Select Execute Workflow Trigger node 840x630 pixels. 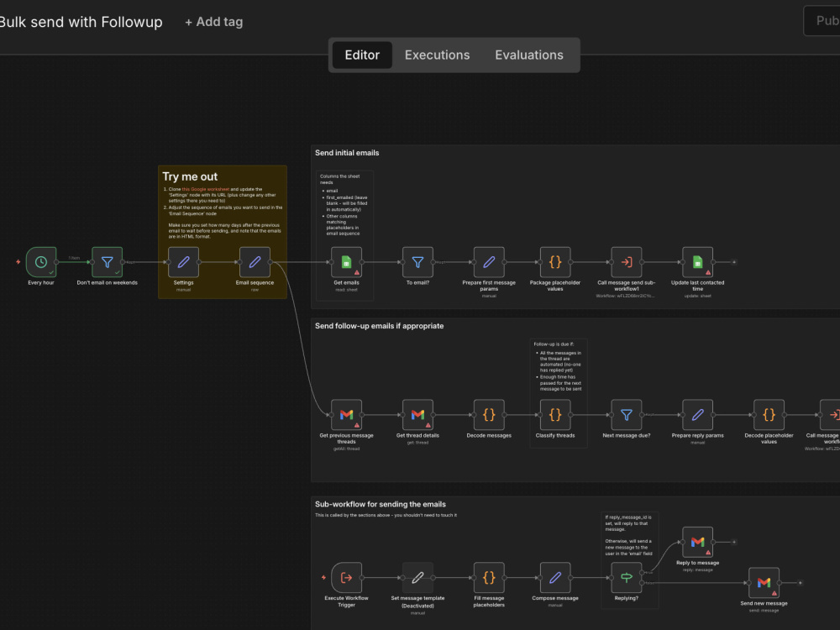346,578
